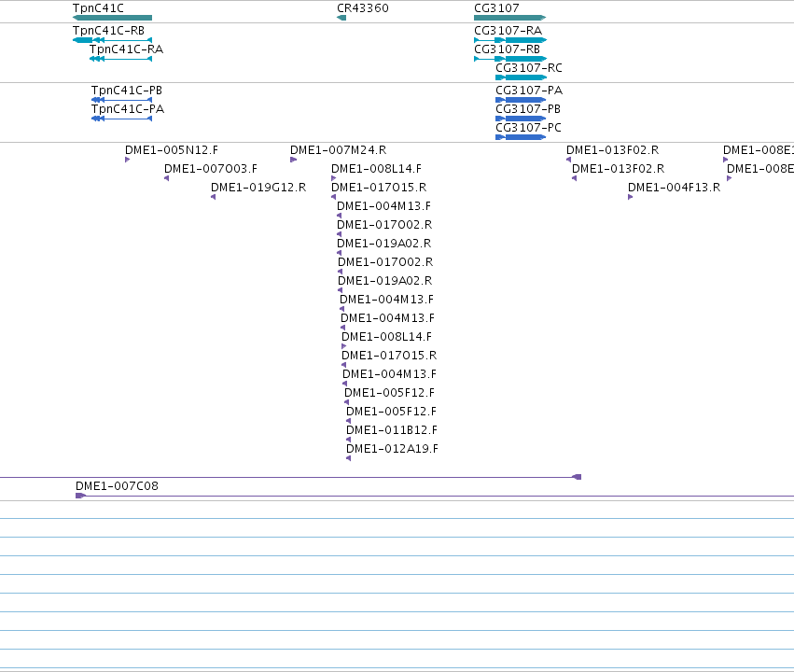Image resolution: width=794 pixels, height=672 pixels.
Task: Select the CG3107-RB transcript label
Action: 507,49
